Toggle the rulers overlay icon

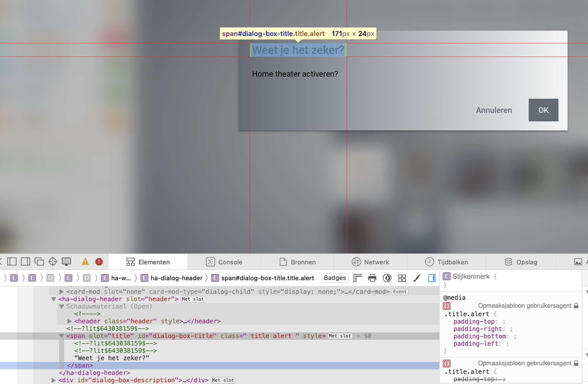tap(357, 278)
